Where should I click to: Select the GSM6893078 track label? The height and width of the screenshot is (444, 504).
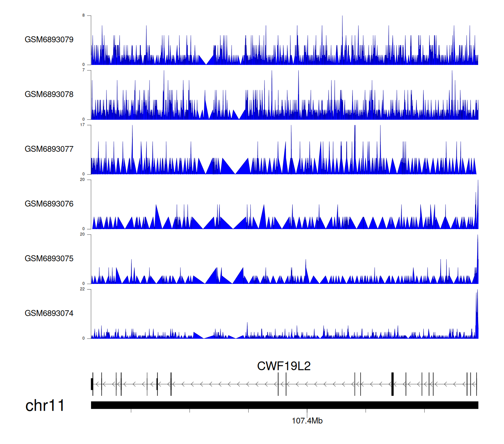49,95
